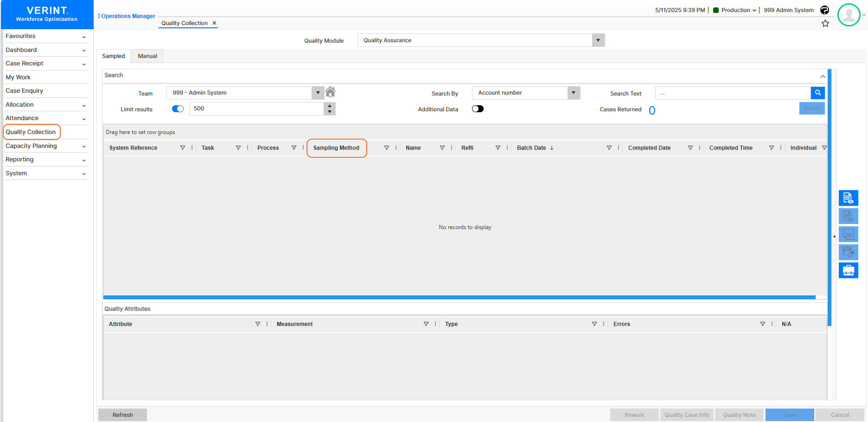Expand the Team dropdown list
The height and width of the screenshot is (422, 868).
click(318, 93)
